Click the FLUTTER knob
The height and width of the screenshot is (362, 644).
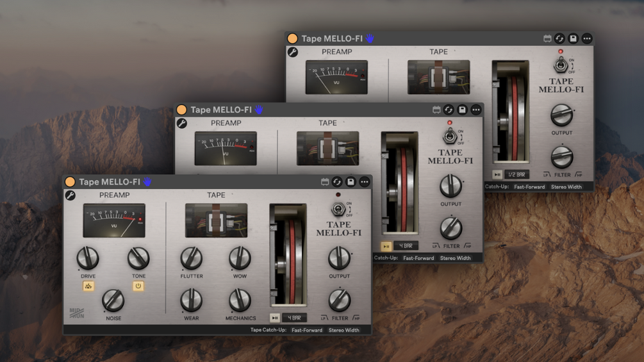pyautogui.click(x=192, y=258)
